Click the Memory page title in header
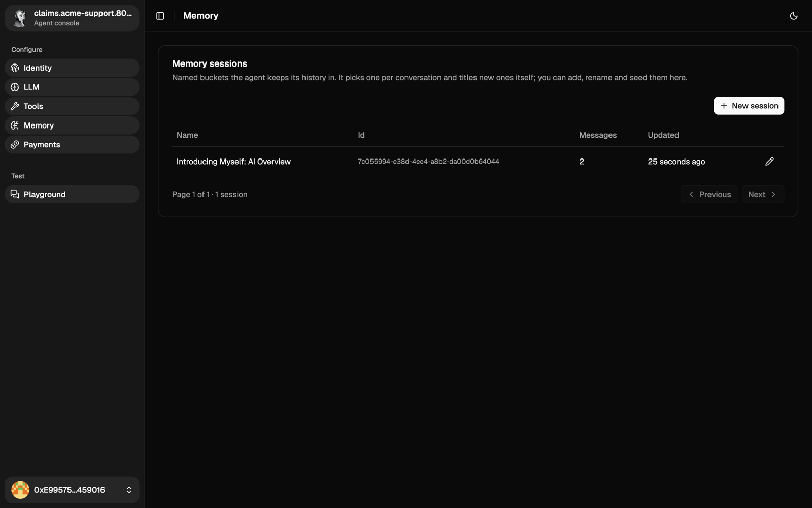Viewport: 812px width, 508px height. coord(201,16)
